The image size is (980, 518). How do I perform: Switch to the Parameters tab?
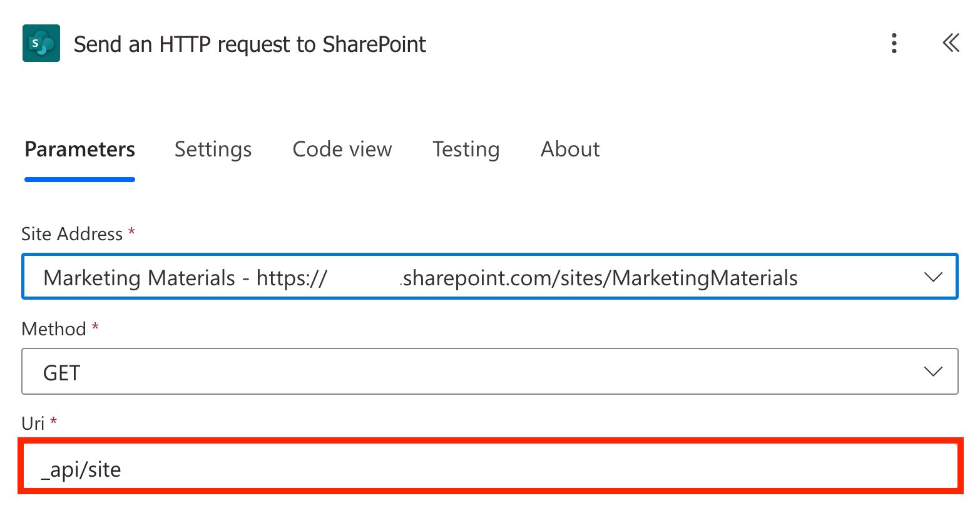tap(79, 150)
